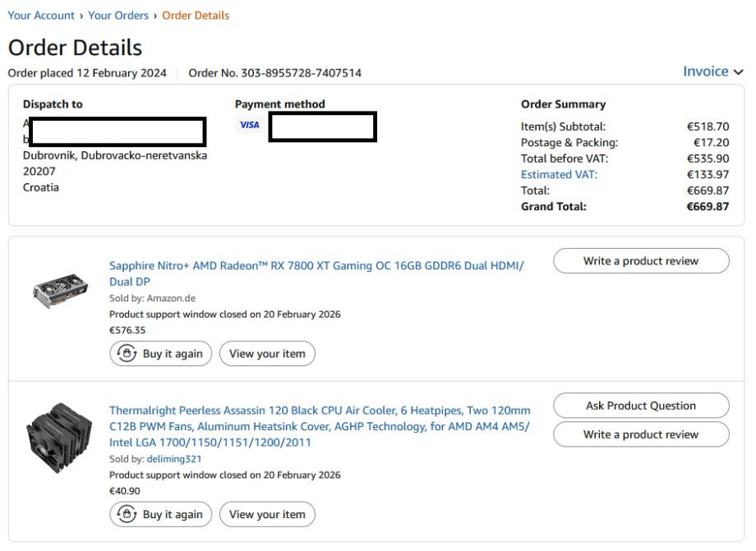The width and height of the screenshot is (756, 551).
Task: Open the Thermalright Peerless Assassin product link
Action: click(x=320, y=409)
